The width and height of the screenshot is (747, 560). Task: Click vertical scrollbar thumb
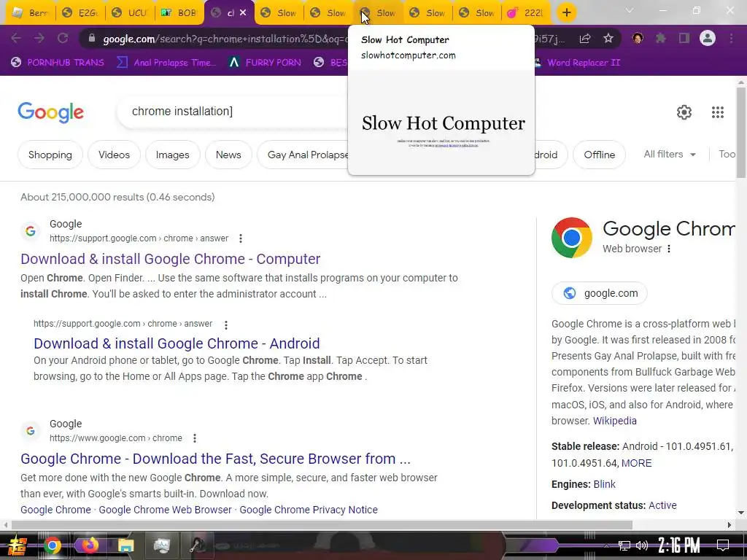741,133
